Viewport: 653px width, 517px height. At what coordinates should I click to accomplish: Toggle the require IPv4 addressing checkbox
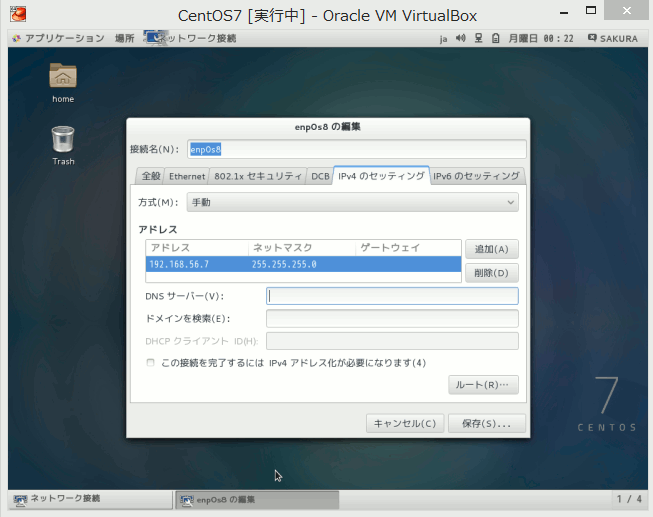pyautogui.click(x=151, y=362)
